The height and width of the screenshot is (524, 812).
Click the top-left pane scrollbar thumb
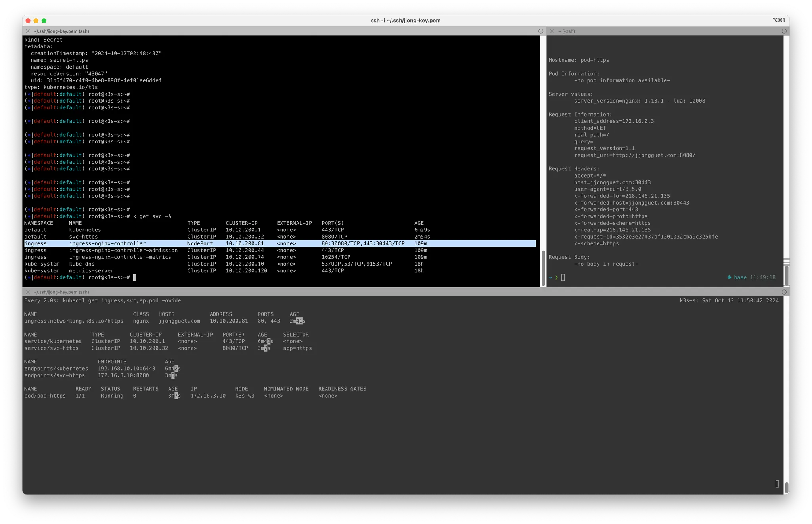coord(543,268)
